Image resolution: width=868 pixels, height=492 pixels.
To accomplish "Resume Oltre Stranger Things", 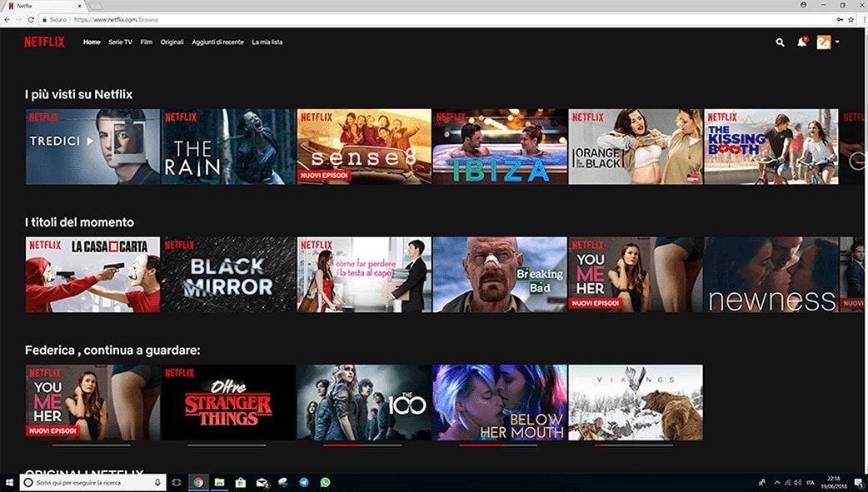I will 228,402.
